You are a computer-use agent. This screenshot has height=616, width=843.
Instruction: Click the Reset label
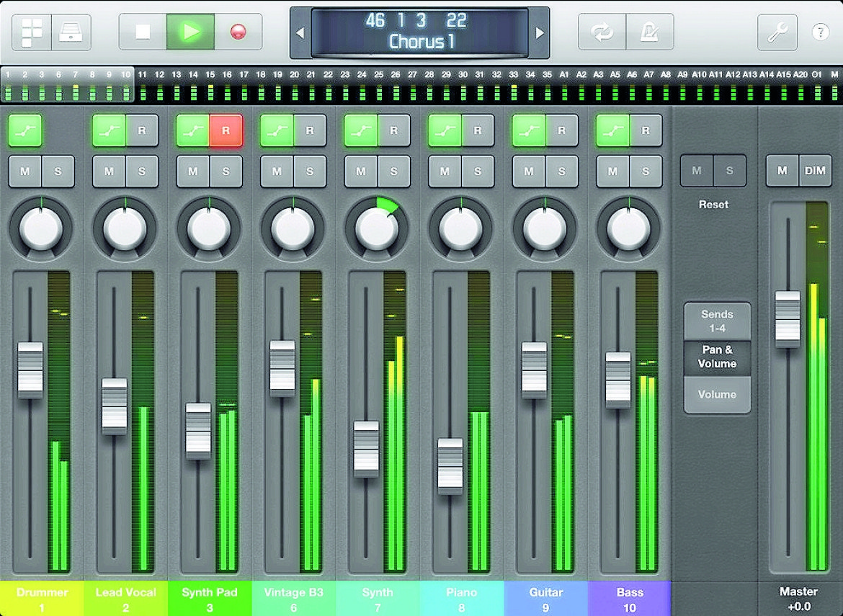[713, 205]
